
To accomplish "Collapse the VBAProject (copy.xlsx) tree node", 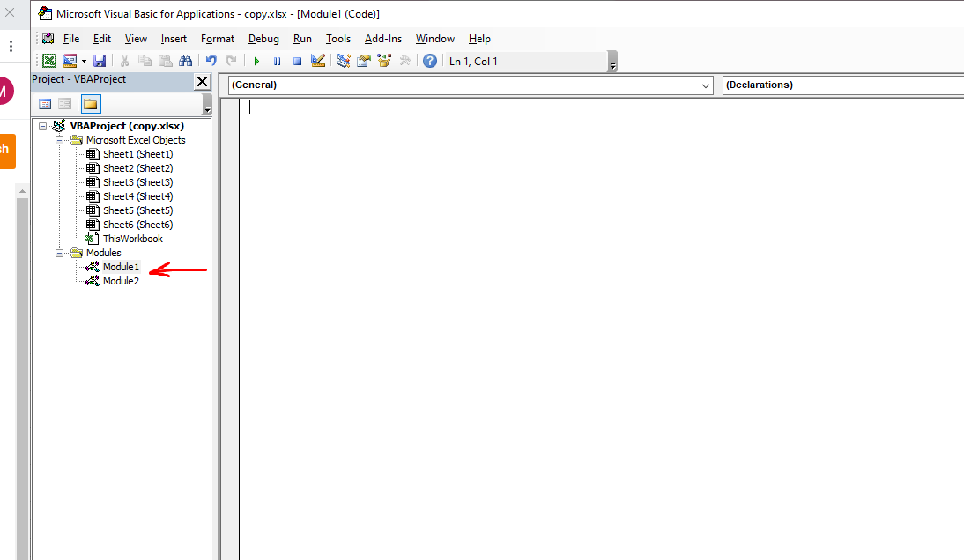I will click(42, 126).
